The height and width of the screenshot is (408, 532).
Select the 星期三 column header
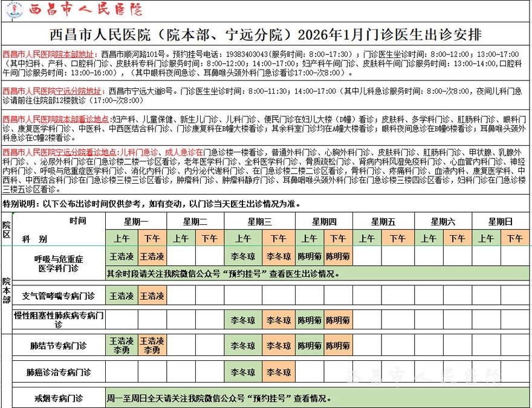259,221
